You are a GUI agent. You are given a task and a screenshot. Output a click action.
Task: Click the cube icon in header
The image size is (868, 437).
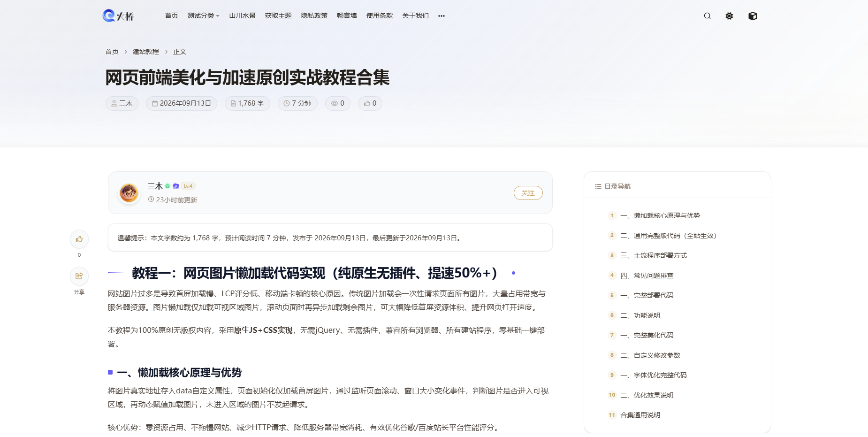coord(753,16)
